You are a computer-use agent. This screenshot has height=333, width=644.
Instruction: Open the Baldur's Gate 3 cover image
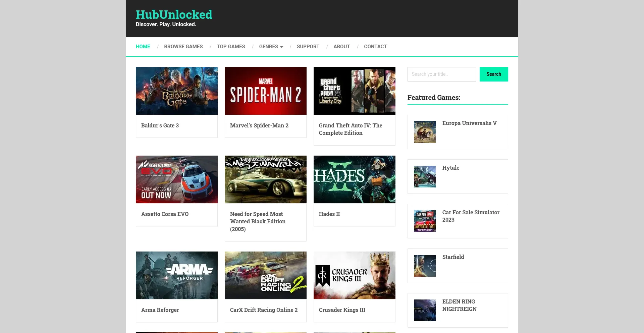(177, 91)
